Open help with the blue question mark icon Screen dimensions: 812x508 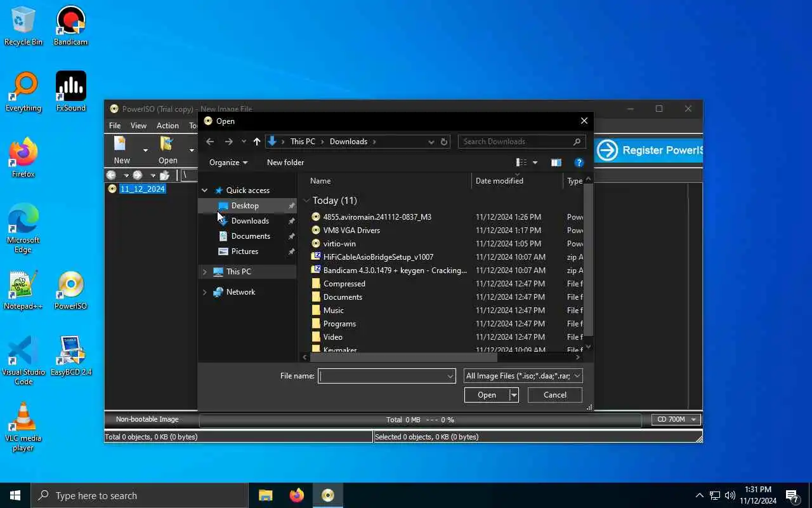(x=579, y=163)
